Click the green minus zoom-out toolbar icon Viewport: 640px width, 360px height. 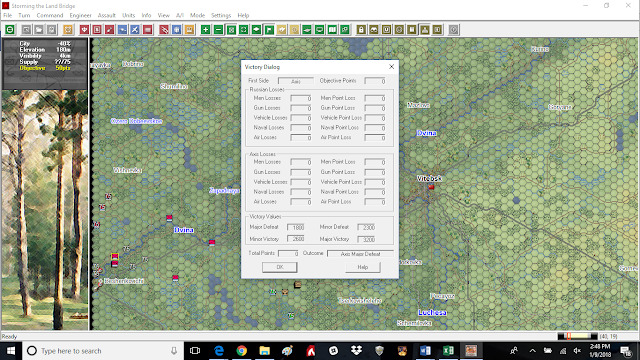[218, 30]
